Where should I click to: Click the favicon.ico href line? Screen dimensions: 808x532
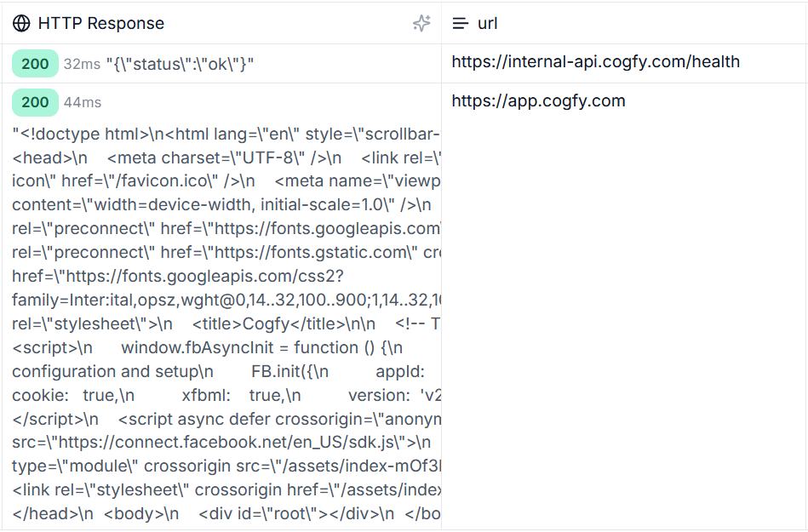[x=226, y=181]
